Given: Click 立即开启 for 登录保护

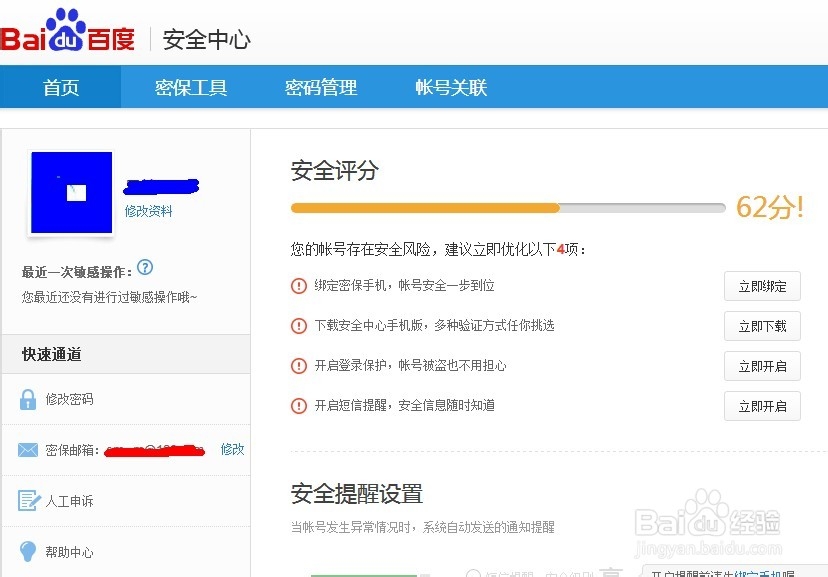Looking at the screenshot, I should pos(762,366).
